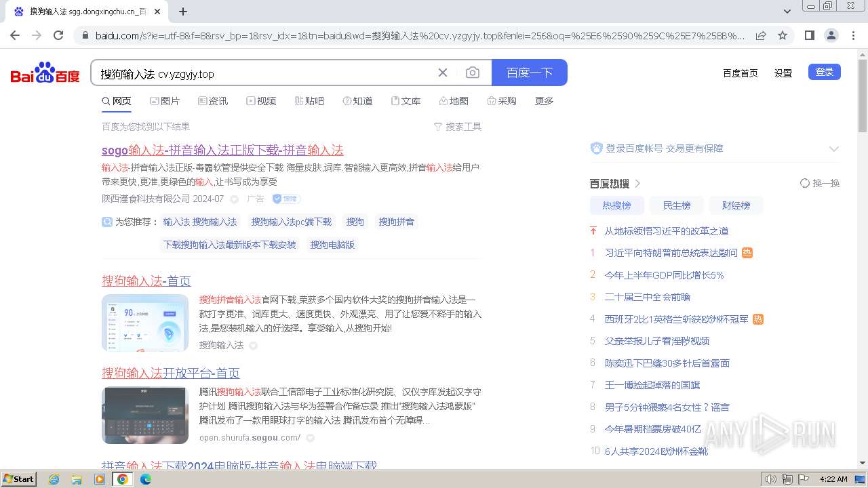The width and height of the screenshot is (868, 488).
Task: Close the 搜狗输入法 browser tab
Action: (x=157, y=12)
